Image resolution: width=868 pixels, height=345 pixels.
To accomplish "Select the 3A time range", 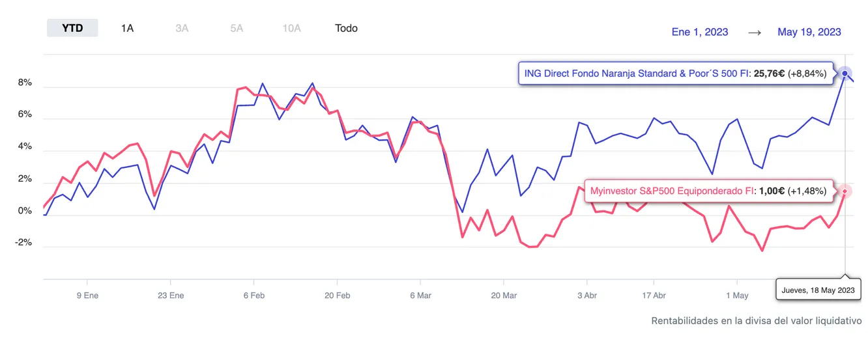I will click(x=182, y=28).
